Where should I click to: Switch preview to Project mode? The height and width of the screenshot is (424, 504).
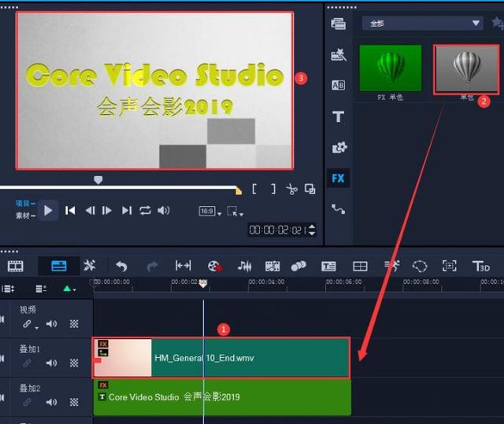pos(25,203)
